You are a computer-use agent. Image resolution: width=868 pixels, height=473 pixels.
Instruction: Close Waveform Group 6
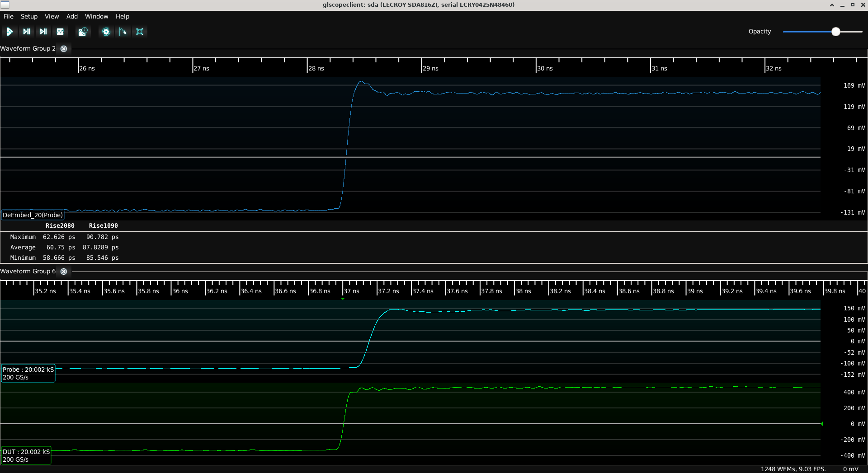tap(64, 272)
